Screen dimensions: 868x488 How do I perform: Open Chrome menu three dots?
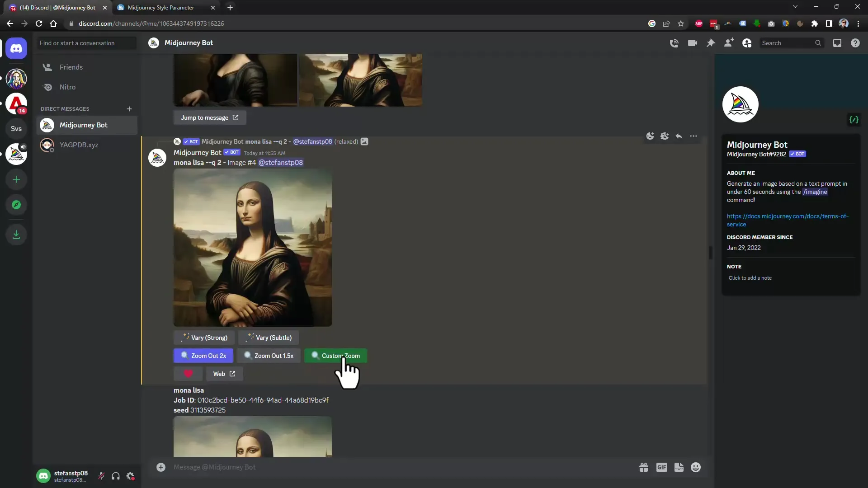point(858,23)
